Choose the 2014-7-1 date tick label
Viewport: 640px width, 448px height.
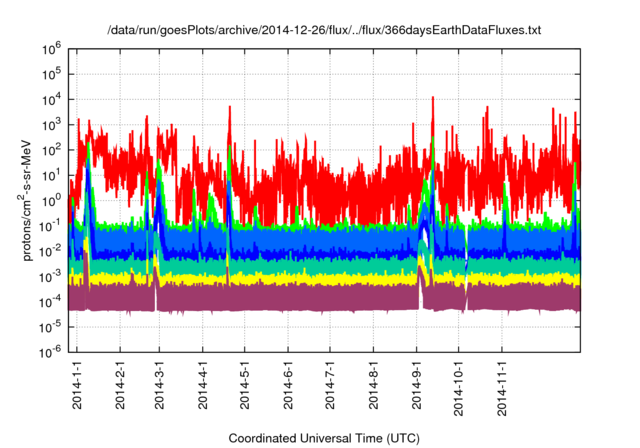(330, 384)
